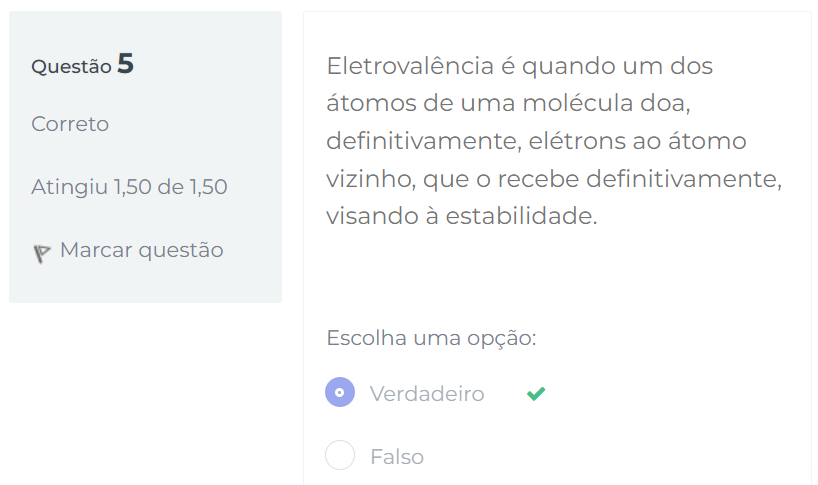Click the Falso option label
This screenshot has height=485, width=818.
point(397,457)
